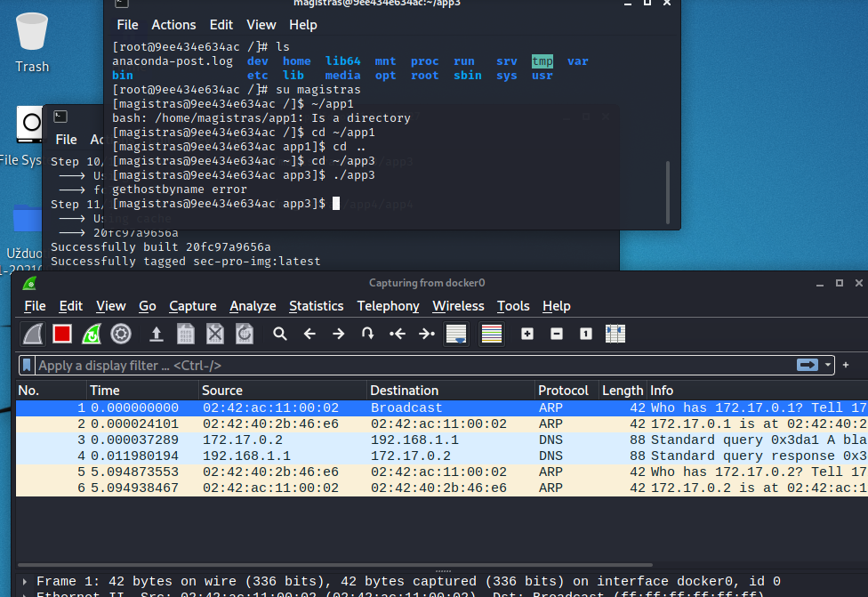This screenshot has width=868, height=597.
Task: Open the filter apply dropdown arrow
Action: [828, 365]
